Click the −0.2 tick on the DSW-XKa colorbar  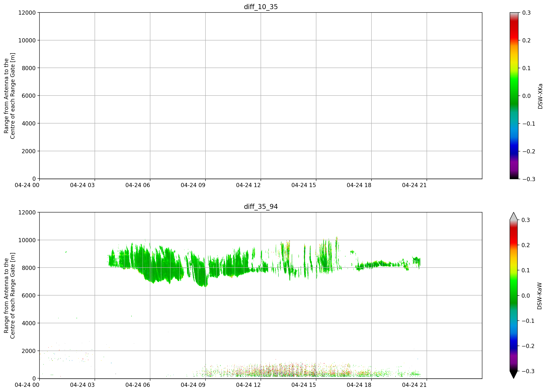click(529, 151)
